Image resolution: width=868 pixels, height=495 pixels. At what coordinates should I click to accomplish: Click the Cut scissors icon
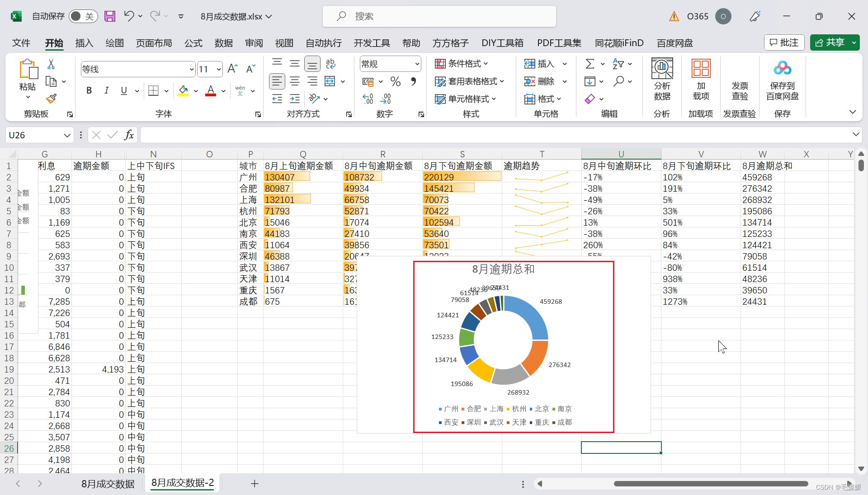click(x=51, y=64)
